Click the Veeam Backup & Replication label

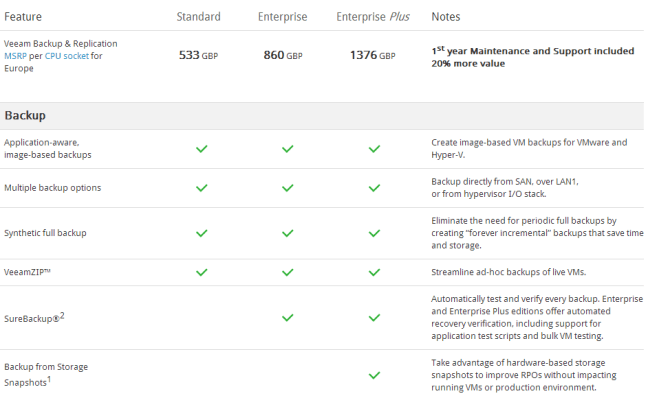coord(61,43)
